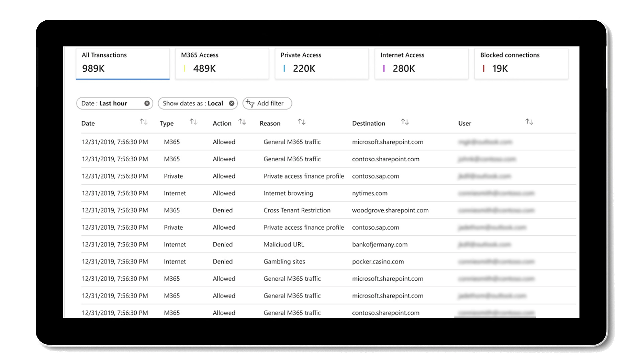The width and height of the screenshot is (642, 364).
Task: Click the Action column sort icon
Action: tap(242, 122)
